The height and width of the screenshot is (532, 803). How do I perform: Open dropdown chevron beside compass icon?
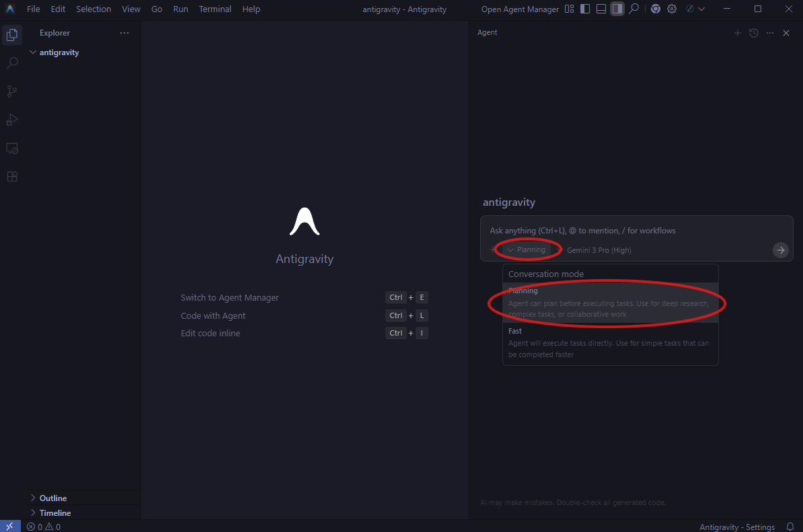(701, 9)
